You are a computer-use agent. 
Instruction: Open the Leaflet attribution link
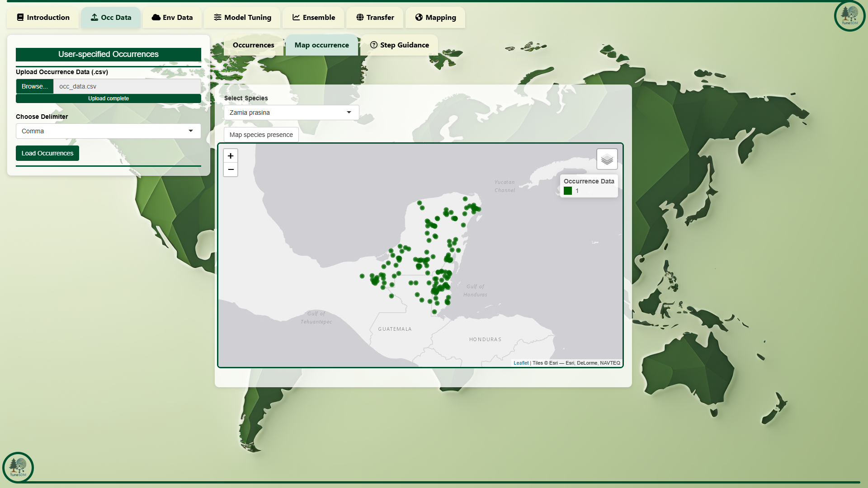[x=521, y=363]
